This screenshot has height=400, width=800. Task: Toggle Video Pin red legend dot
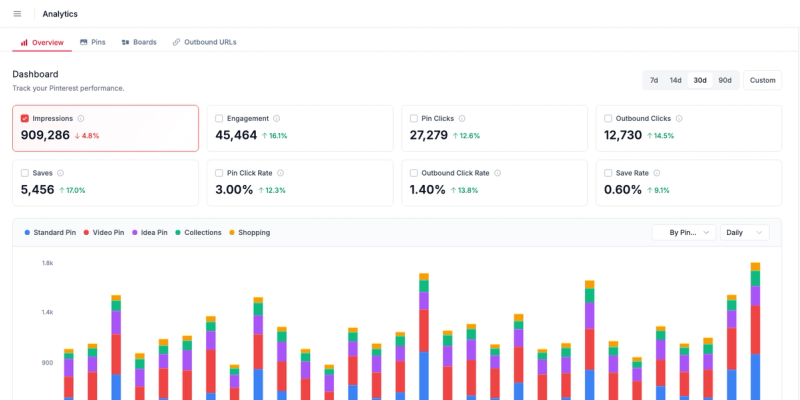pyautogui.click(x=86, y=233)
